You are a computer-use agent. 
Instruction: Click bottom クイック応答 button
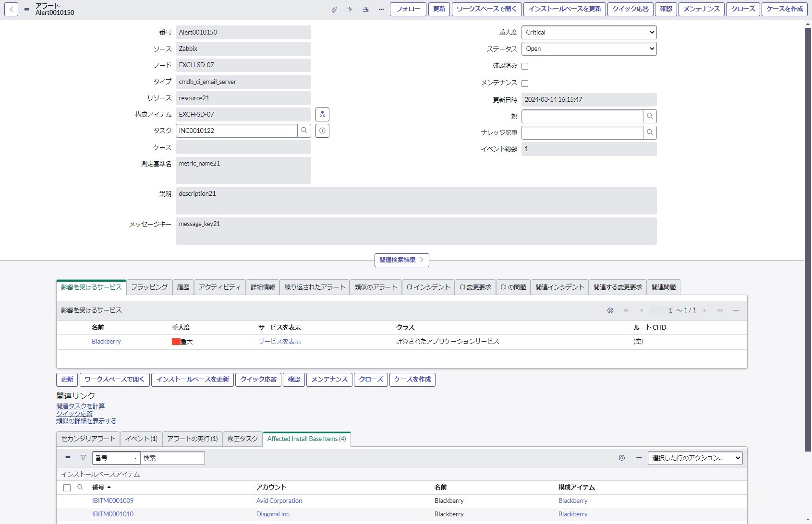click(x=258, y=380)
